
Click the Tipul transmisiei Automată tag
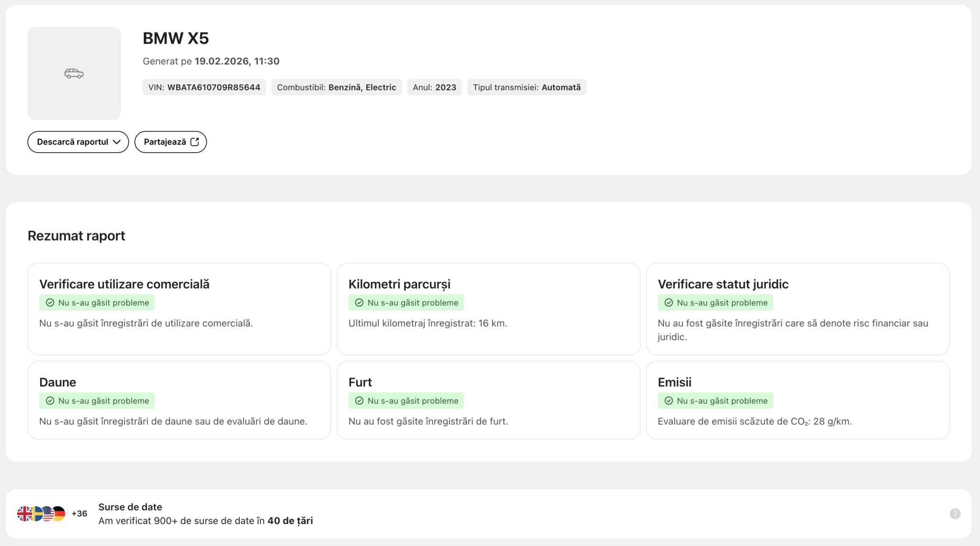tap(526, 88)
